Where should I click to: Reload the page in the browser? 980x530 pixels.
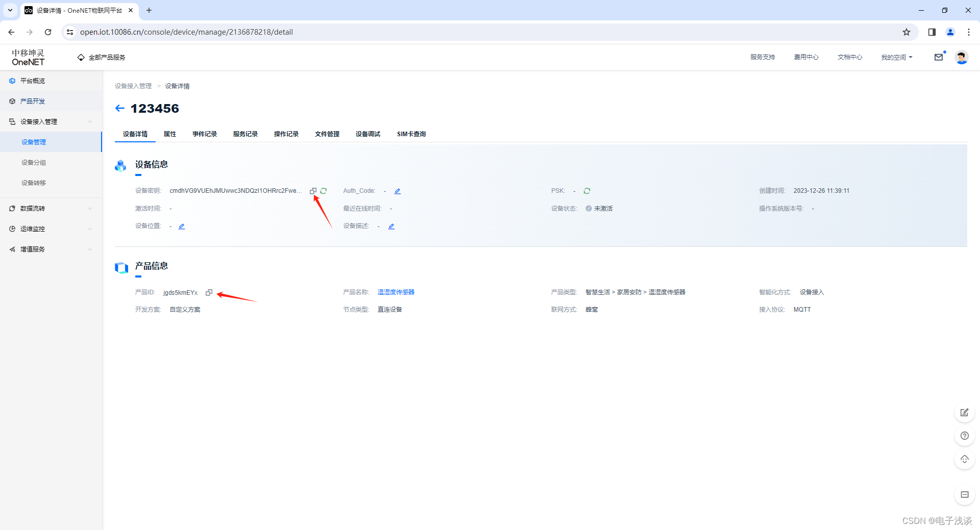(x=48, y=32)
